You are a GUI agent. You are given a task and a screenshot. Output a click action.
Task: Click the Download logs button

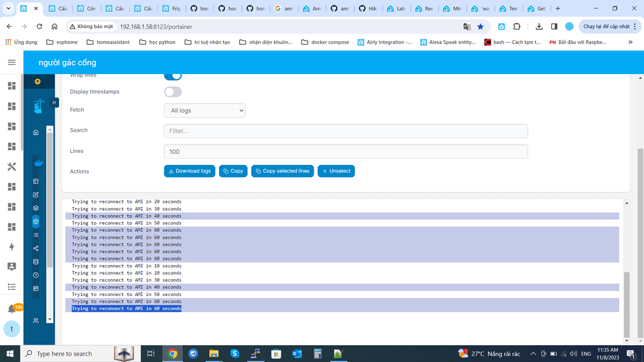click(x=189, y=171)
